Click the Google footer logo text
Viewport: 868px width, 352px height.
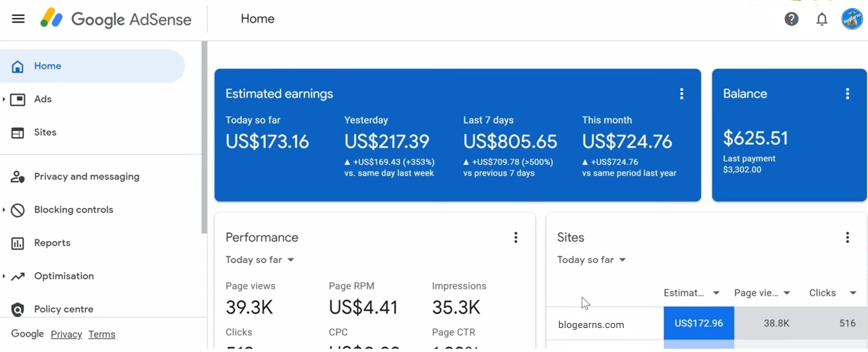click(27, 334)
